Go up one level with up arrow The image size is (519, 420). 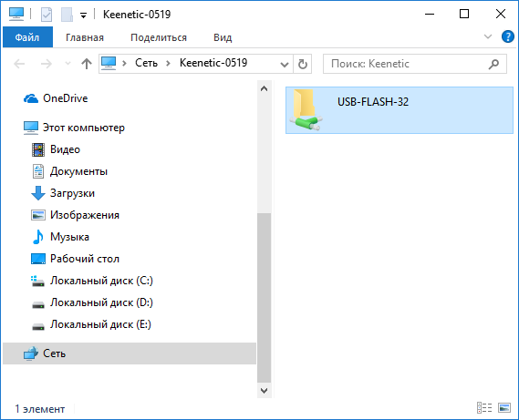(87, 64)
